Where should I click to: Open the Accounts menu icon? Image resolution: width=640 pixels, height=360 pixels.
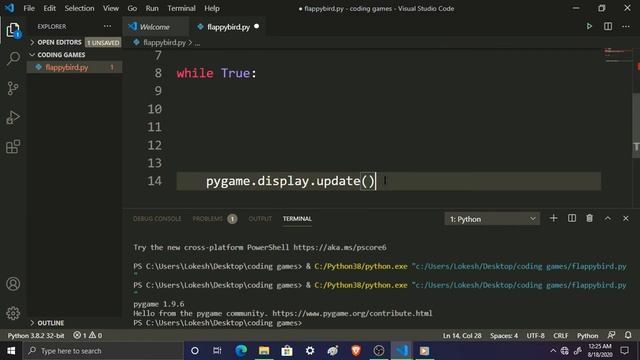tap(13, 284)
